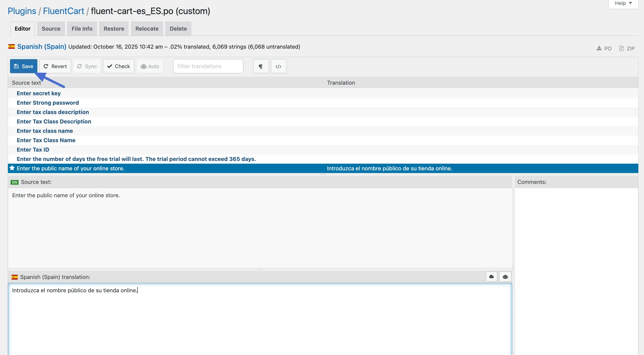Viewport: 644px width, 355px height.
Task: Run the Check validation button
Action: coord(118,66)
